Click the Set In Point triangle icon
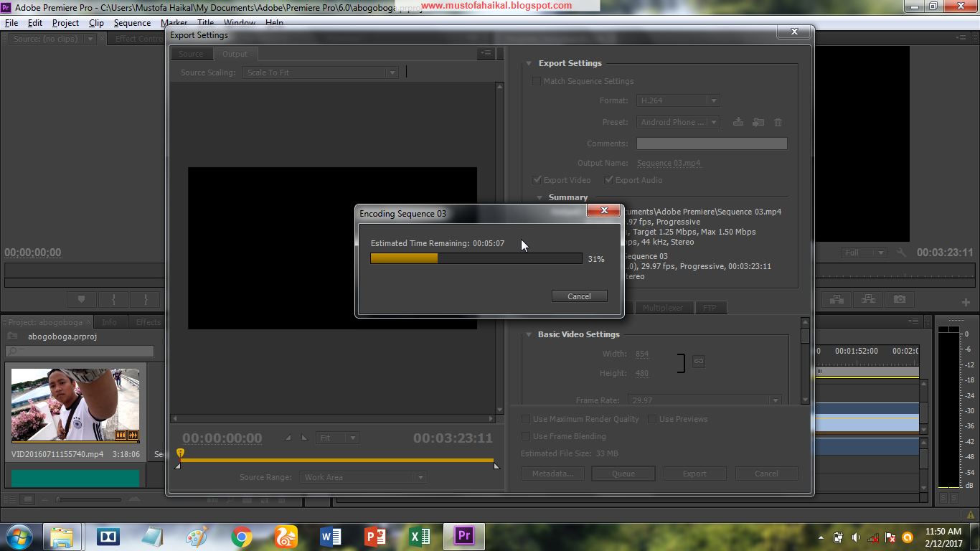This screenshot has height=551, width=980. point(288,438)
